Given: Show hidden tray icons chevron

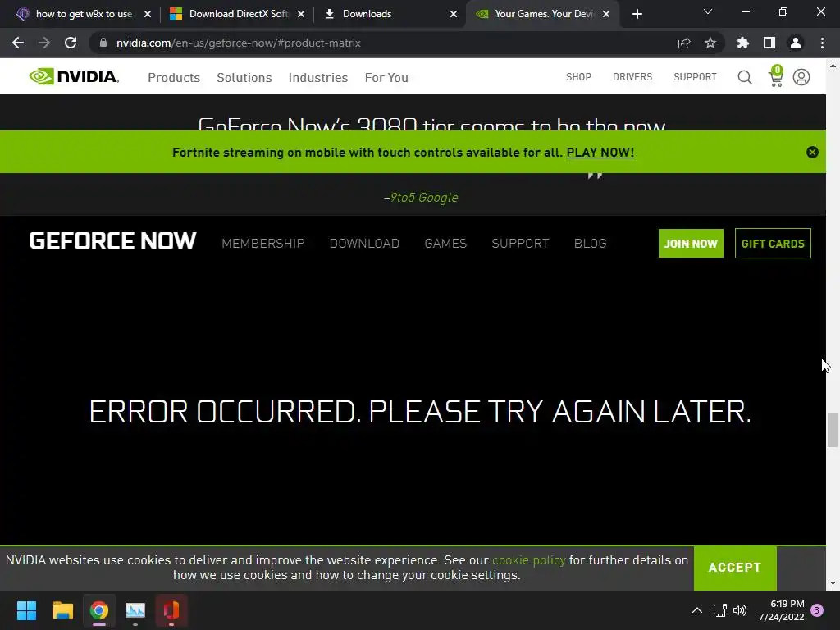Looking at the screenshot, I should tap(697, 610).
